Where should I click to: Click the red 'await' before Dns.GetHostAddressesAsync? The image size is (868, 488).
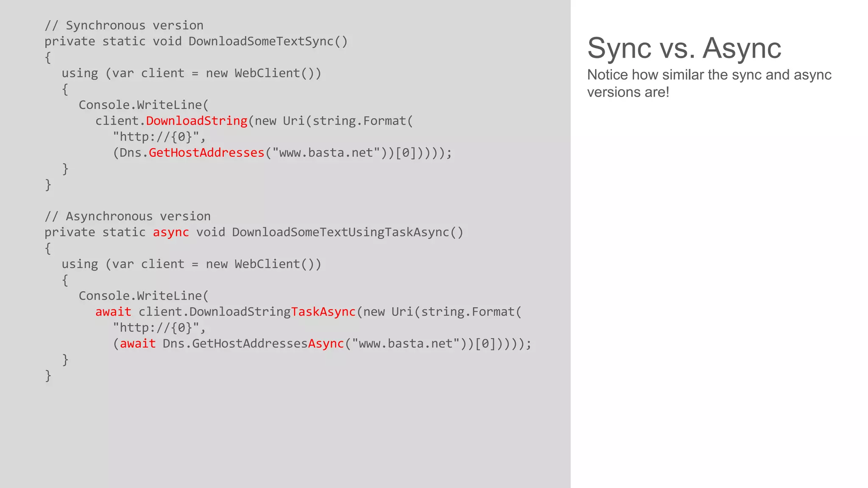[138, 344]
